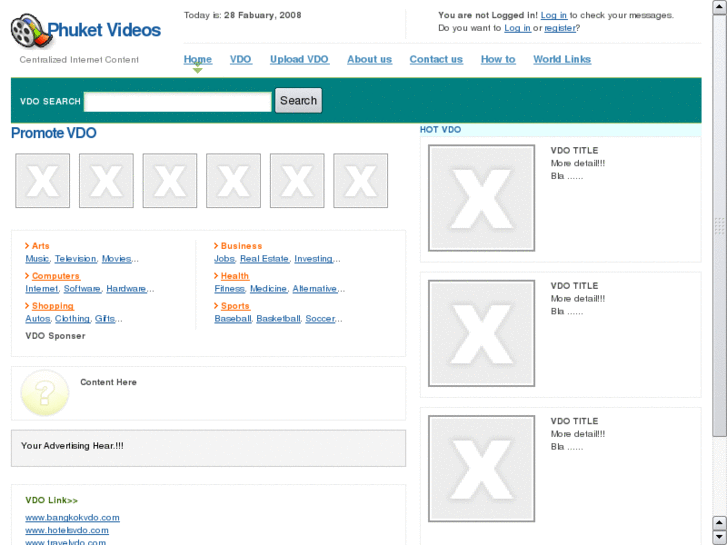Click the register link
The width and height of the screenshot is (727, 545).
point(560,28)
